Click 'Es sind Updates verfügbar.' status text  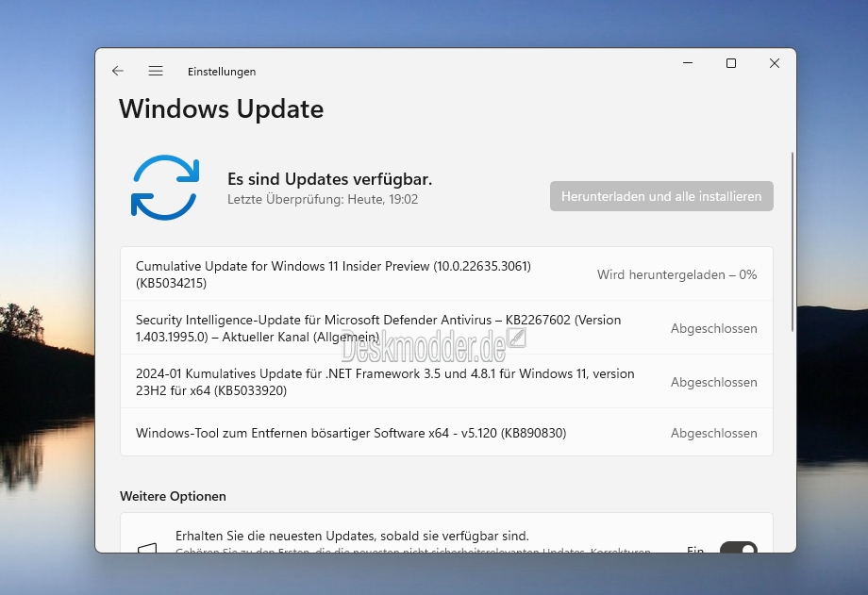[x=330, y=179]
